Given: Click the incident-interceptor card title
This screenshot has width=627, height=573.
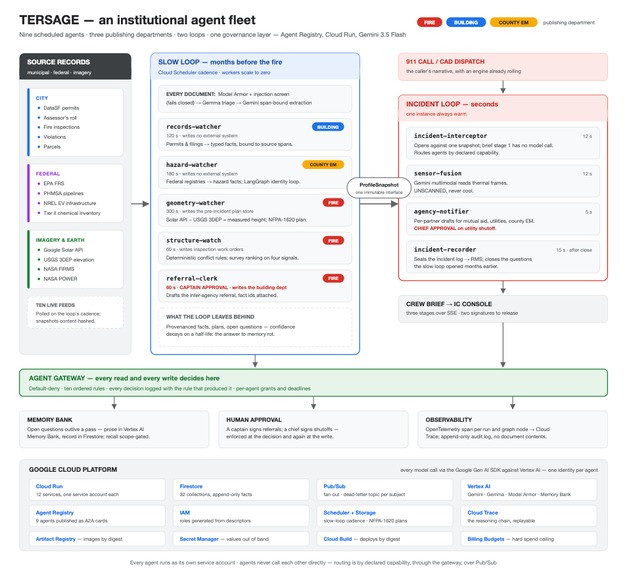Looking at the screenshot, I should pyautogui.click(x=450, y=136).
